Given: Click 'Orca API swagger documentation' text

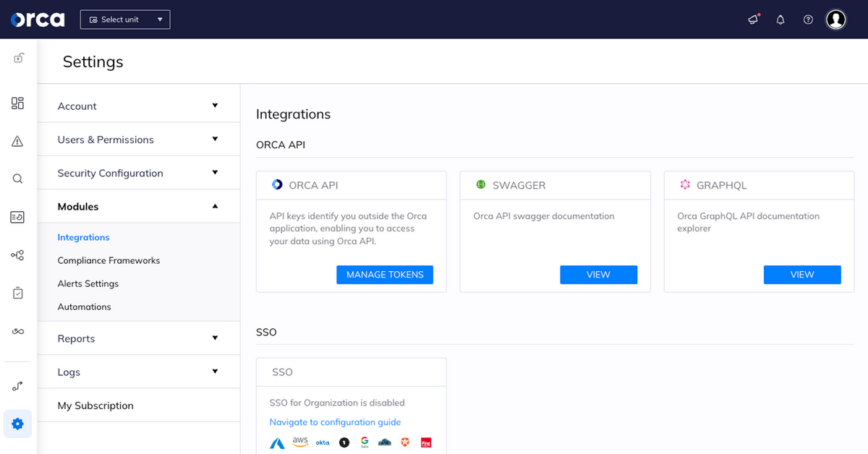Looking at the screenshot, I should 544,216.
